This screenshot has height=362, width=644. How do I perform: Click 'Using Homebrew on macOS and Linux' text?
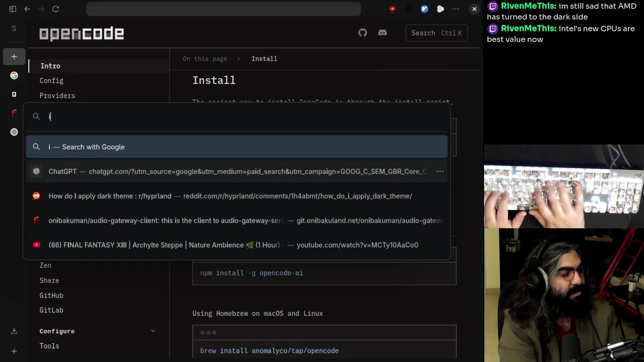[258, 313]
